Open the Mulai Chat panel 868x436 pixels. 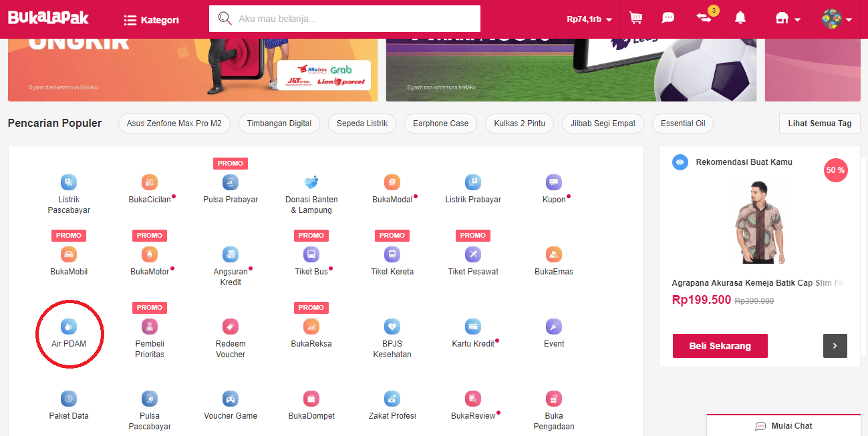784,425
